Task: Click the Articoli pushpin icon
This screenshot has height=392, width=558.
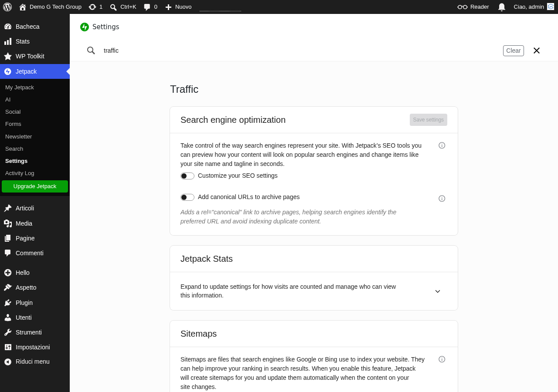Action: point(8,208)
